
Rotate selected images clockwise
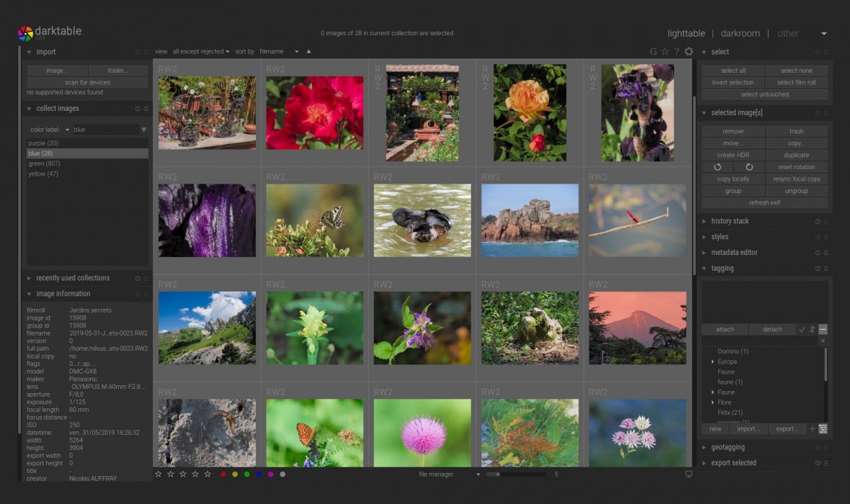point(749,167)
